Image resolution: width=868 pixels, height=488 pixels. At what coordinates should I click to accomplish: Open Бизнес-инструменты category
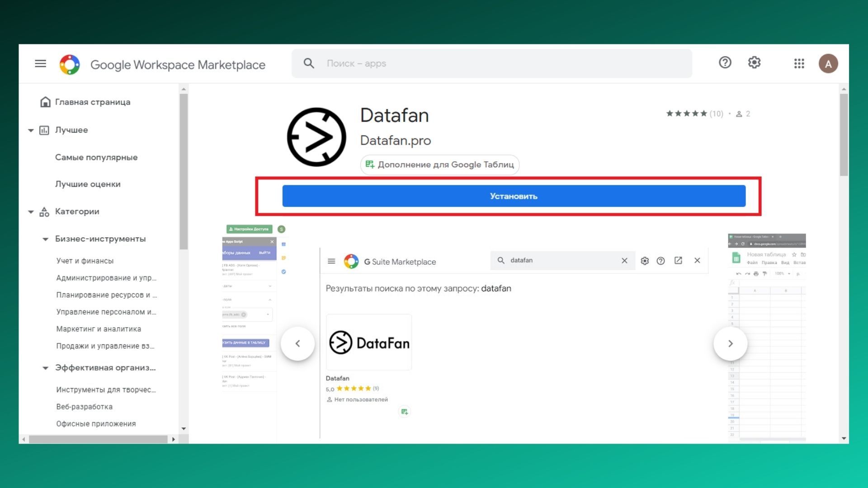click(100, 239)
